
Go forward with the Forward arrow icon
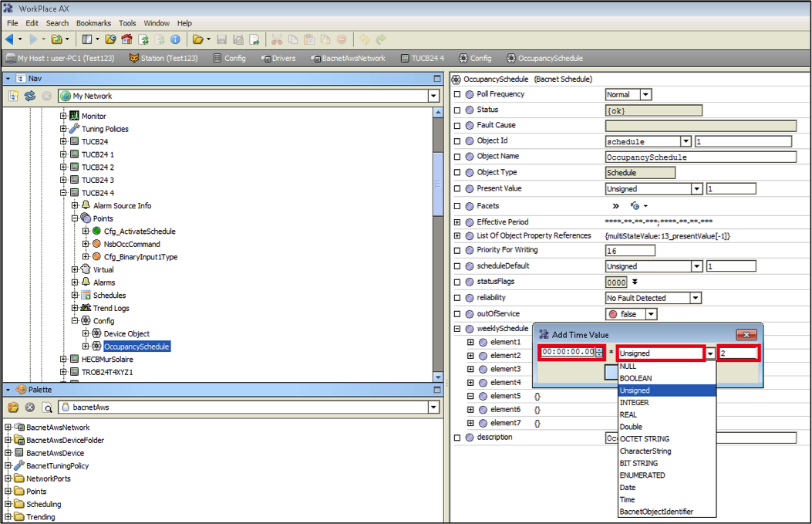pos(33,39)
